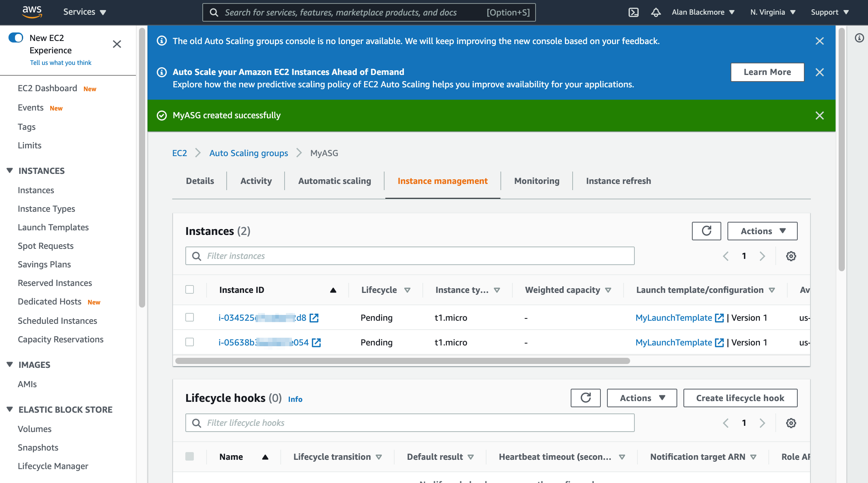Click the settings gear icon for Instances table

tap(792, 256)
